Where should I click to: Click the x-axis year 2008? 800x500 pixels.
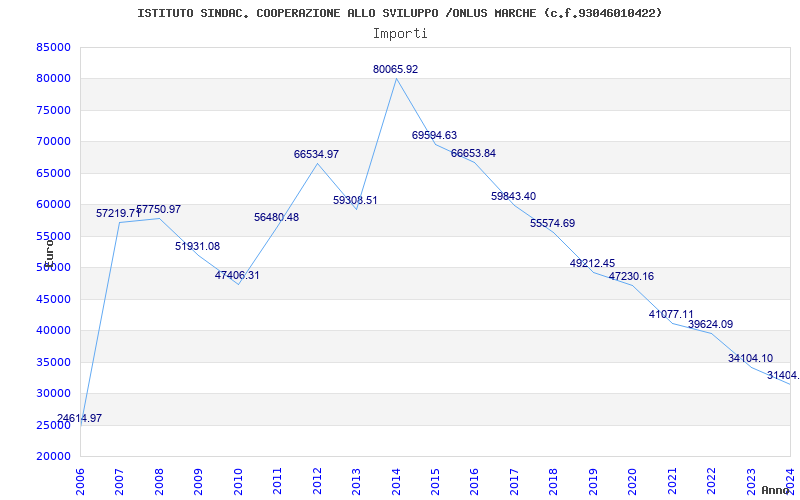[159, 481]
